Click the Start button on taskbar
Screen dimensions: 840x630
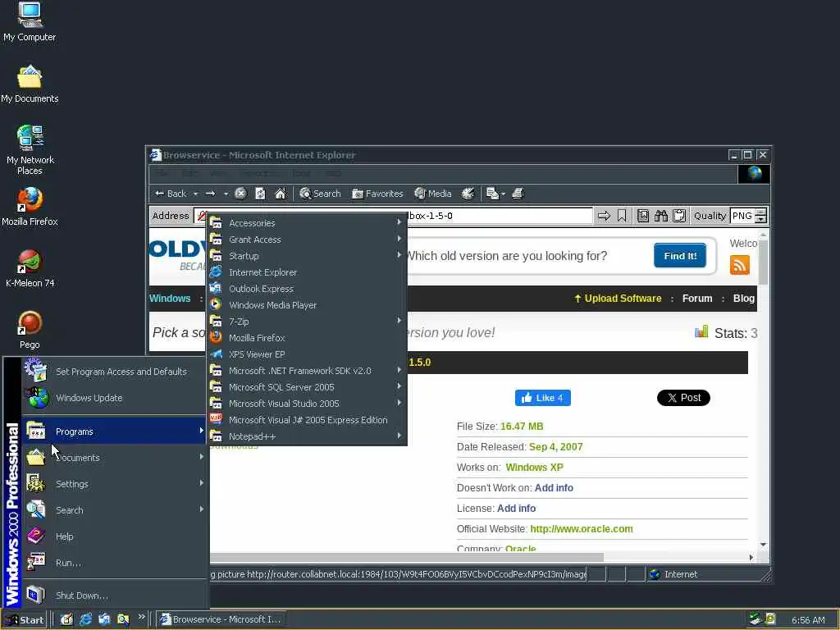[25, 620]
